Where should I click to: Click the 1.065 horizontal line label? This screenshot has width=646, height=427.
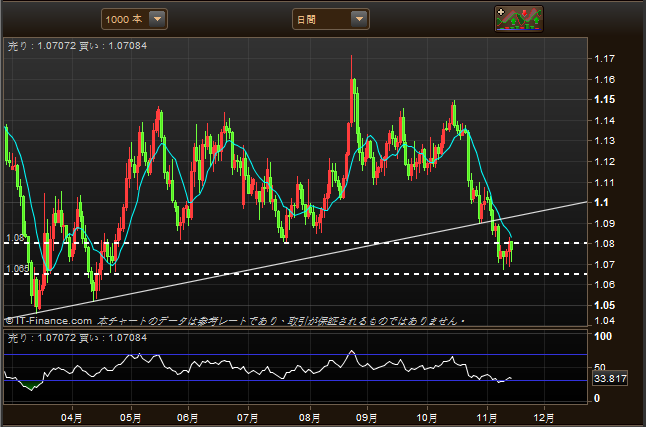point(18,269)
